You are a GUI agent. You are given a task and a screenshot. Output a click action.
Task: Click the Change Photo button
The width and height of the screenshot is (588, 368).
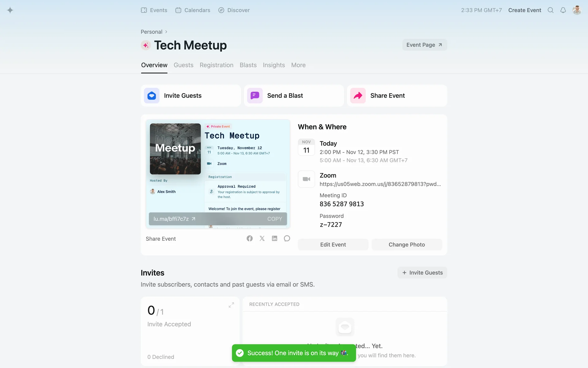(406, 244)
